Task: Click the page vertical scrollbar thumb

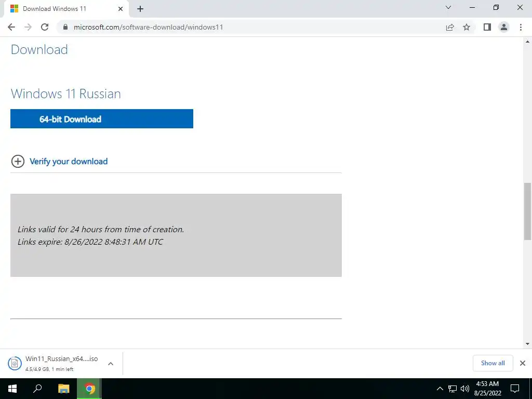Action: click(527, 211)
